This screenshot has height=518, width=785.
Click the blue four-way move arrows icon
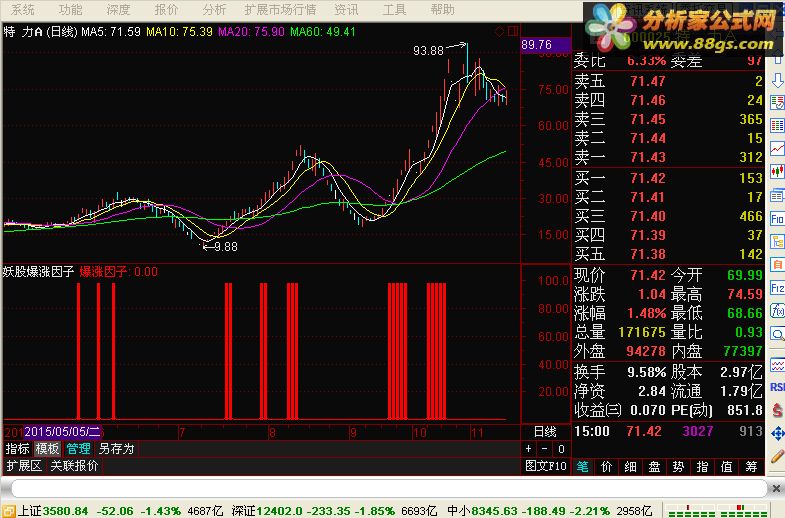tap(777, 433)
